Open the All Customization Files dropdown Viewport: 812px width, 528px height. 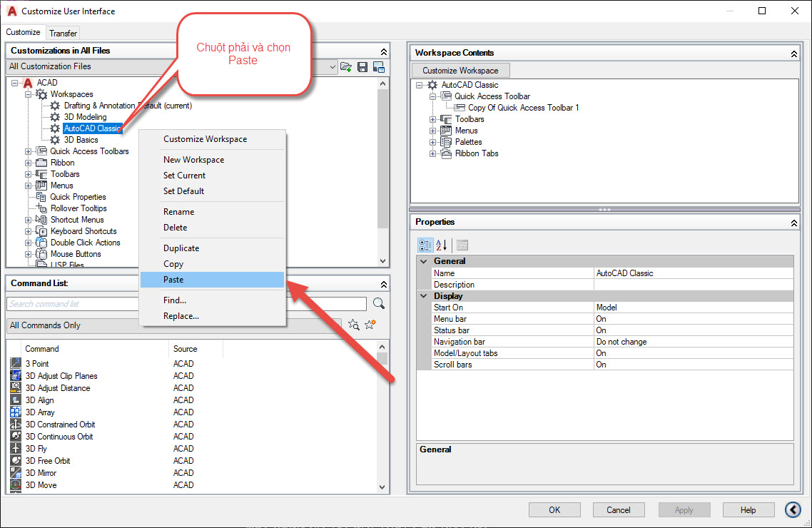point(333,67)
